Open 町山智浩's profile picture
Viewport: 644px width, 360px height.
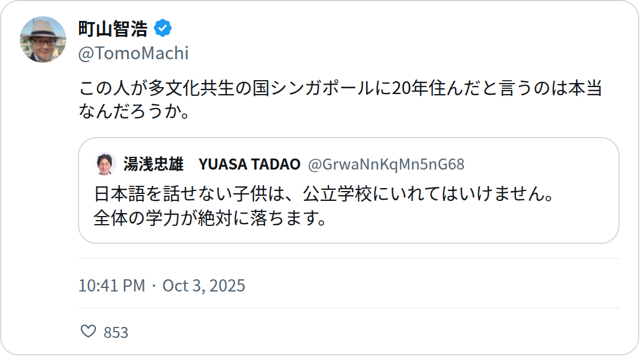point(43,39)
